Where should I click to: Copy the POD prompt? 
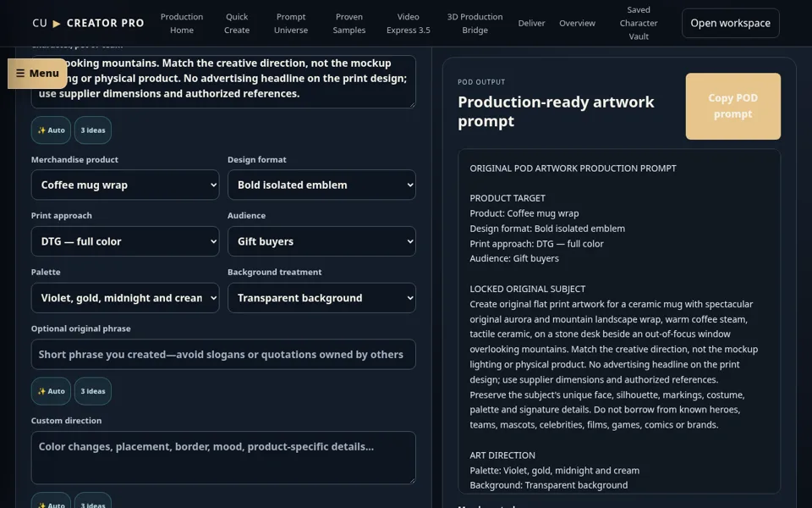[732, 107]
